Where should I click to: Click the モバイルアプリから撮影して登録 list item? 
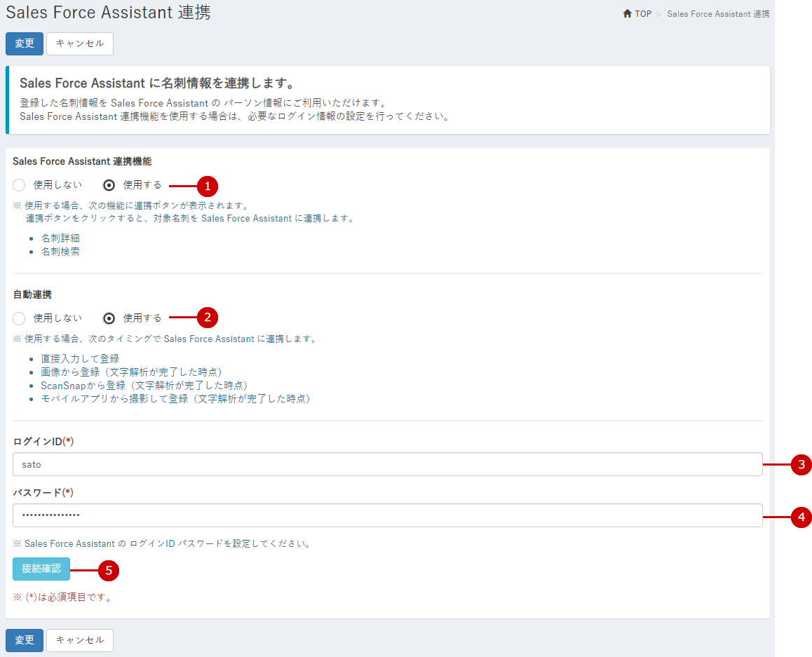(176, 399)
